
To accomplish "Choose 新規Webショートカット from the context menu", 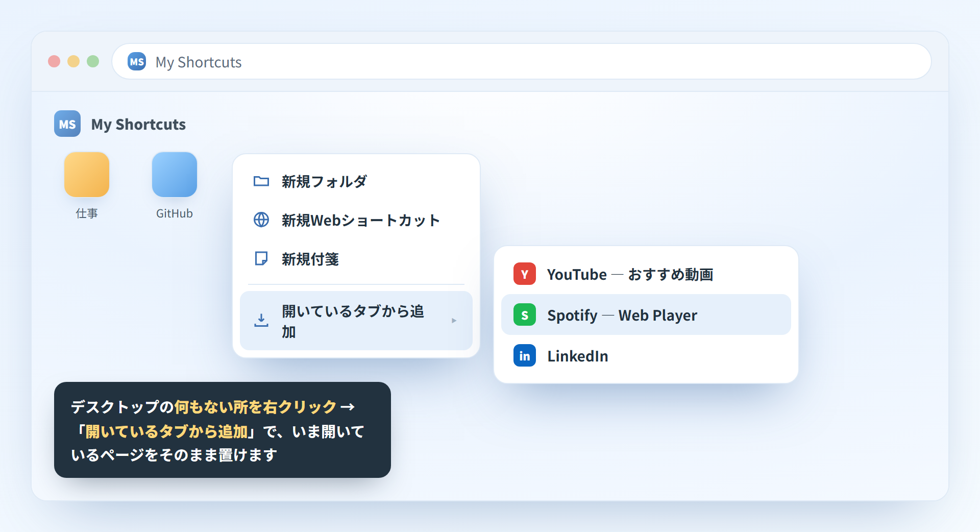I will [356, 220].
